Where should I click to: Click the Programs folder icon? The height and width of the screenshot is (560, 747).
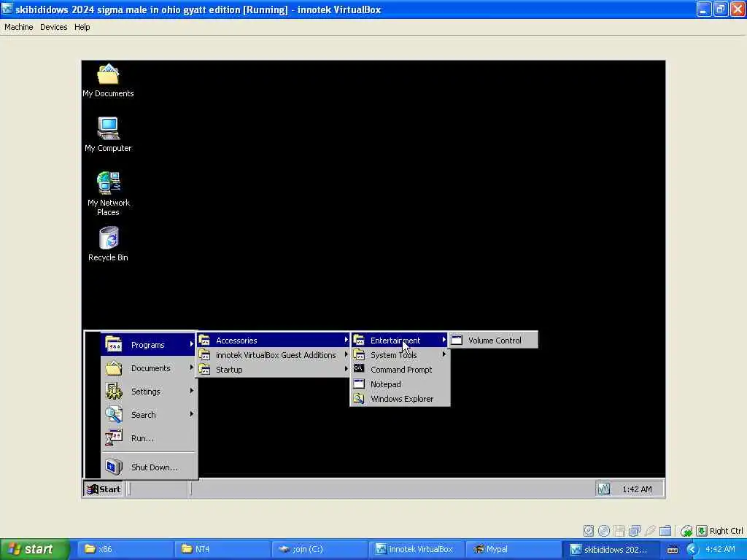114,344
